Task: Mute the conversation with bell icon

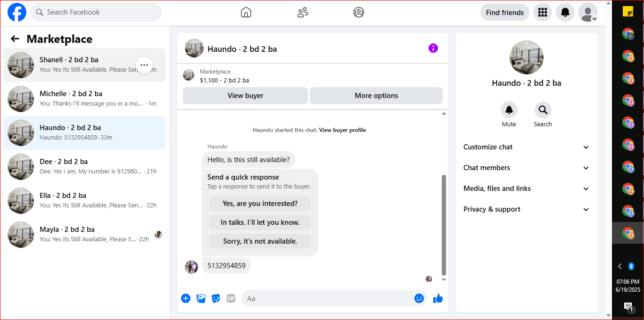Action: (509, 110)
